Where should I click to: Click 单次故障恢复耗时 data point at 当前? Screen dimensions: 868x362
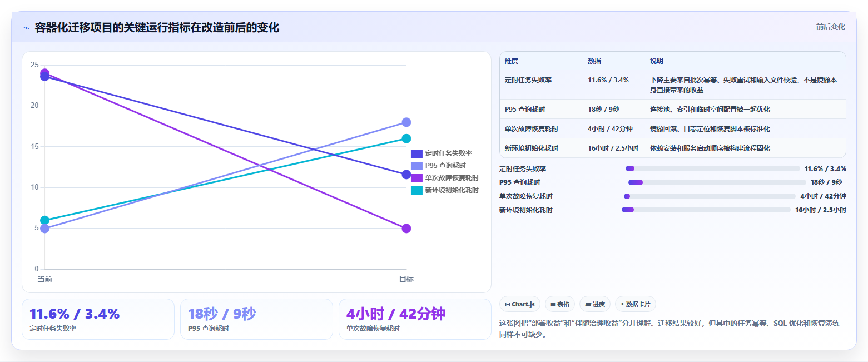click(x=44, y=73)
